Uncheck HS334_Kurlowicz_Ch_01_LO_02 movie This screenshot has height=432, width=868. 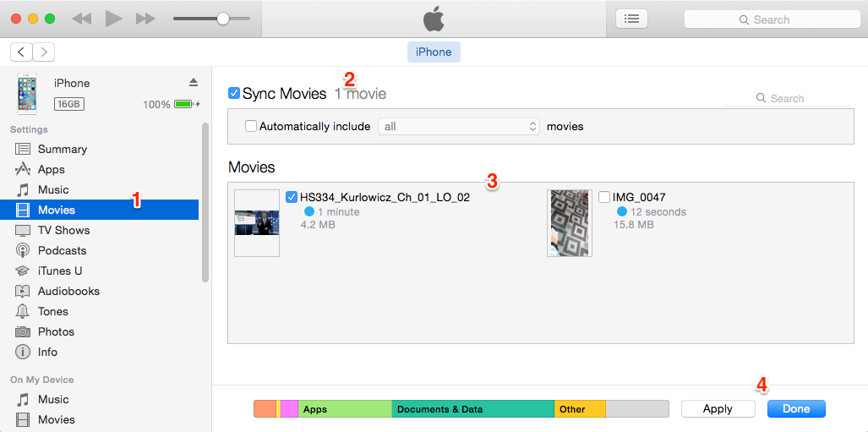tap(292, 197)
